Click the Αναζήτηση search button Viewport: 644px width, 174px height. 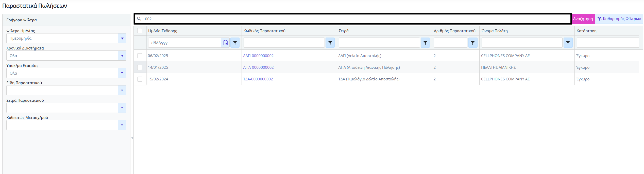[x=583, y=19]
